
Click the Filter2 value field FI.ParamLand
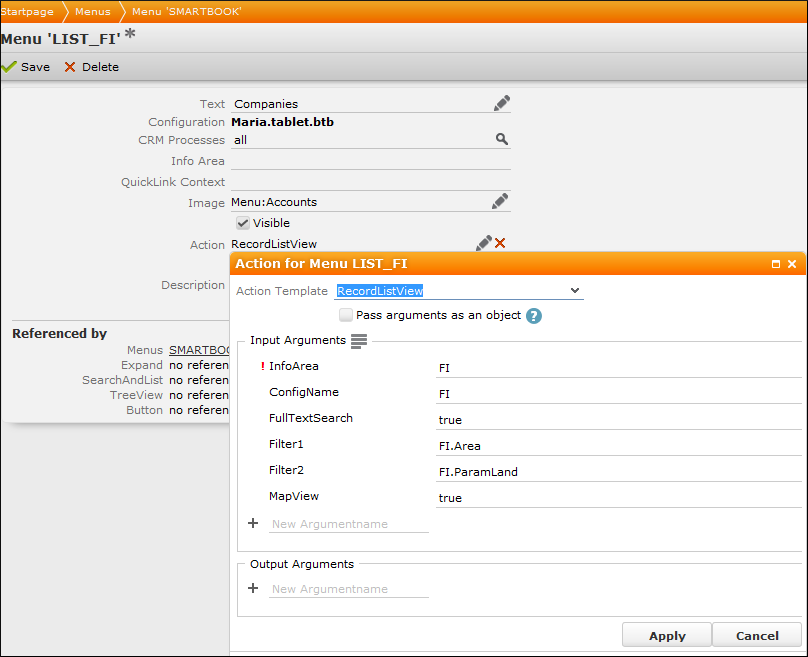(x=619, y=471)
